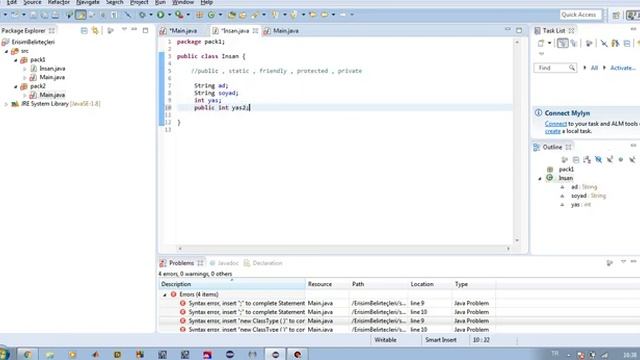Screen dimensions: 640x360
Task: Collapse the pack2 package node
Action: pyautogui.click(x=16, y=87)
